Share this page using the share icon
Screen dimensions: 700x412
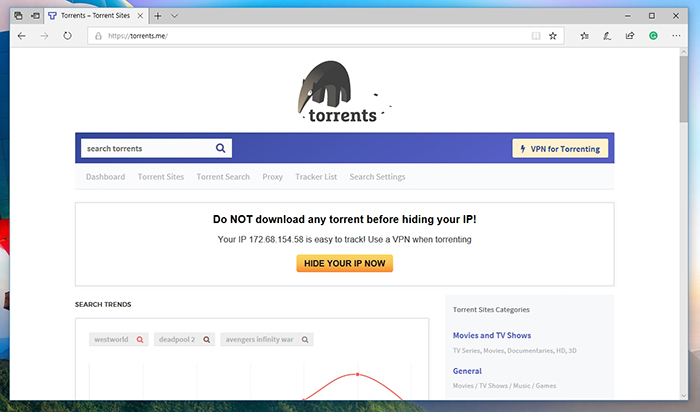630,36
